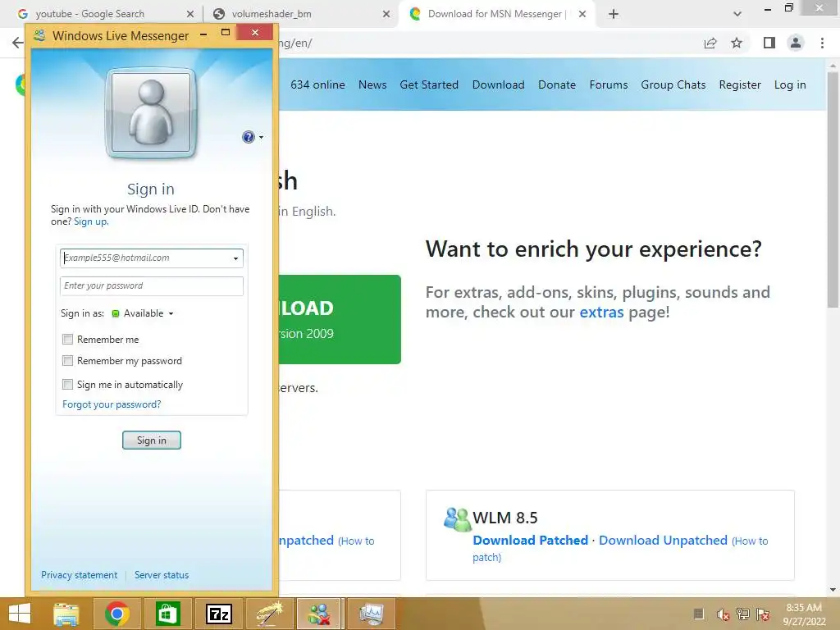Open File Explorer from the taskbar
840x630 pixels.
pyautogui.click(x=66, y=614)
